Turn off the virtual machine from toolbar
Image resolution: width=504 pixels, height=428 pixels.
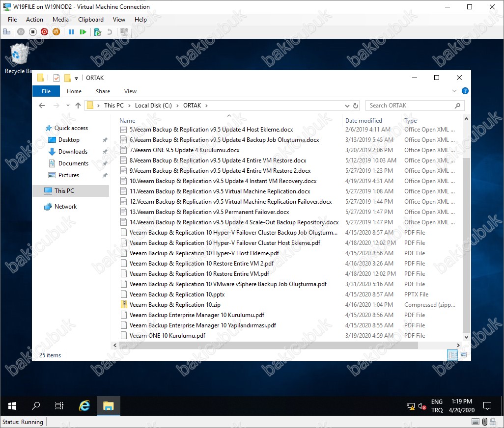click(33, 32)
